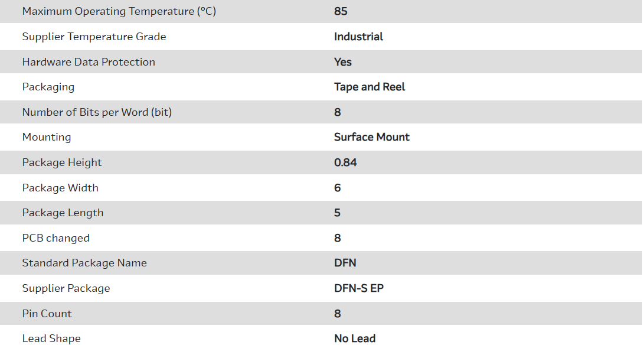Select the DFN-S EP supplier package value
644x345 pixels.
[x=359, y=288]
